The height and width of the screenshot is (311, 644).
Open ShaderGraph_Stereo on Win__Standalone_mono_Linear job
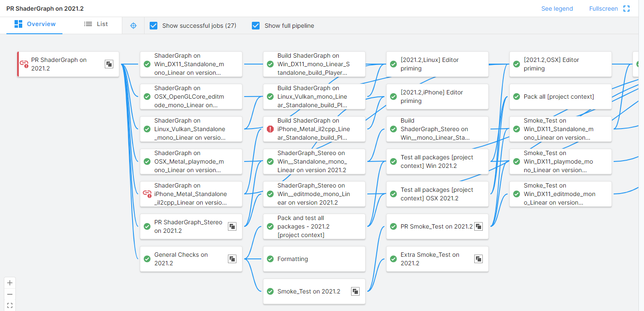(x=314, y=161)
